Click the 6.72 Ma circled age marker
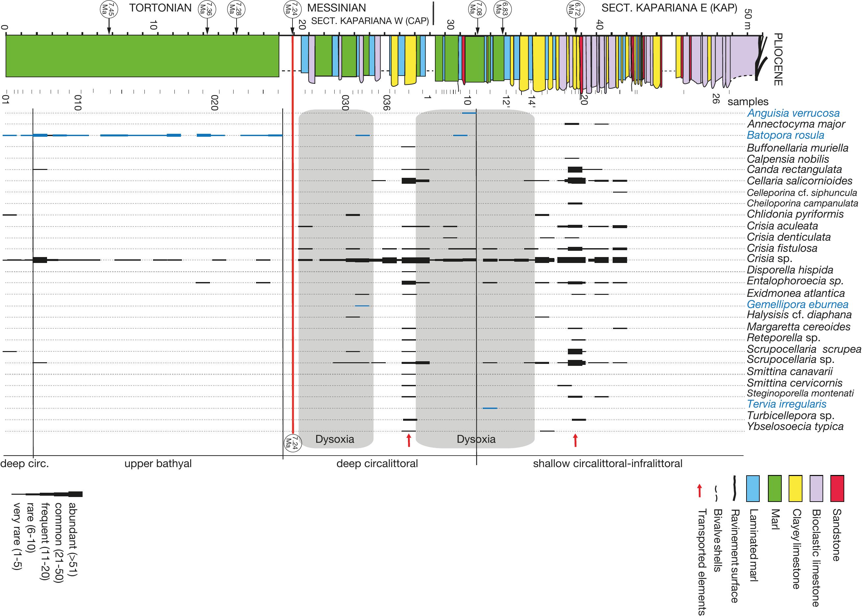 coord(575,9)
